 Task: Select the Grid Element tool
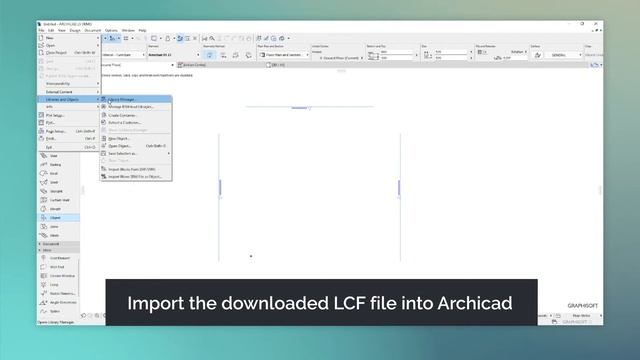(58, 258)
